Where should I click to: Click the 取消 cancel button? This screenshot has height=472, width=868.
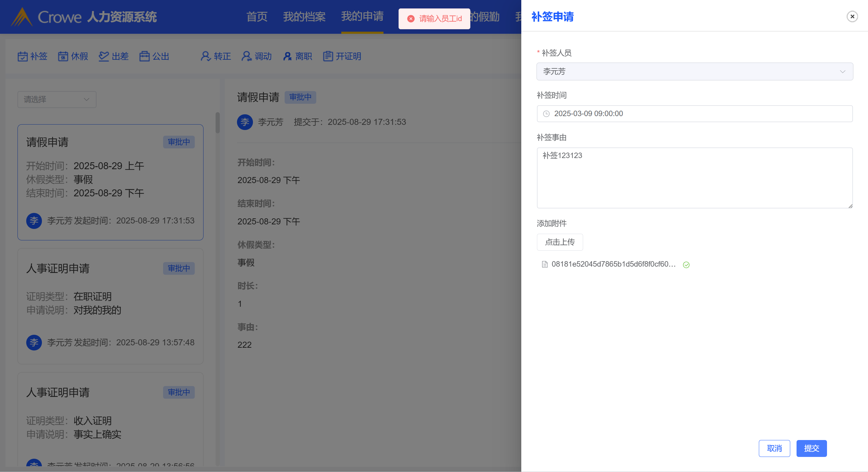coord(774,448)
